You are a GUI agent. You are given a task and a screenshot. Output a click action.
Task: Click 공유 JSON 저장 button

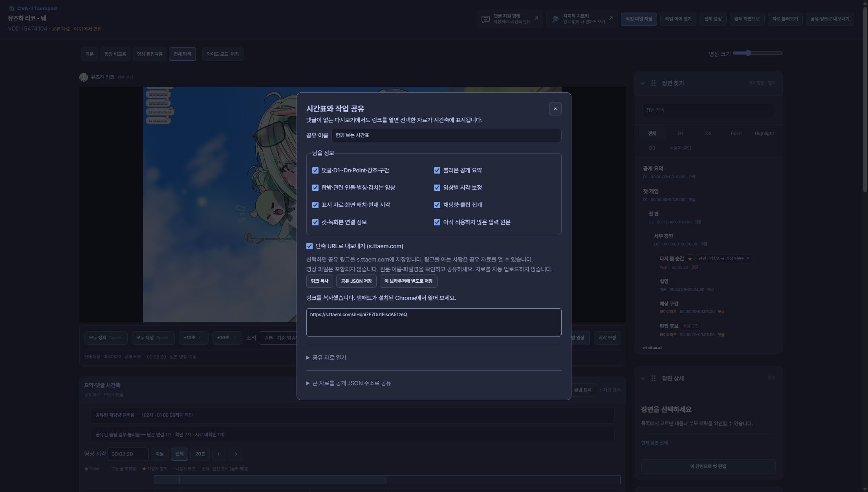(356, 281)
